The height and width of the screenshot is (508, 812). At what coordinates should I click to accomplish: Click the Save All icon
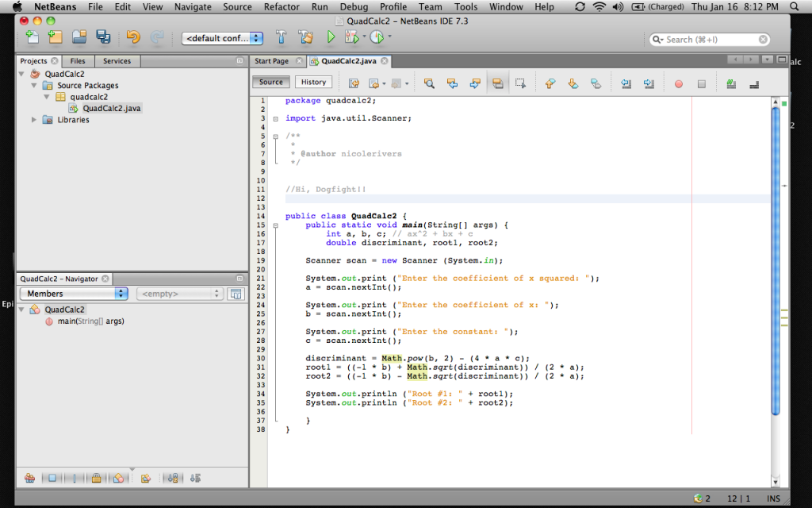[103, 37]
